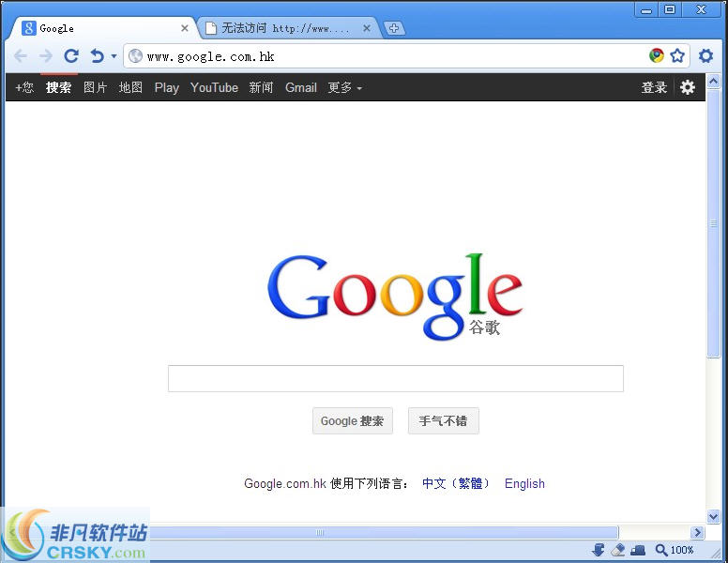
Task: Click the Chrome engine switch icon
Action: [656, 55]
